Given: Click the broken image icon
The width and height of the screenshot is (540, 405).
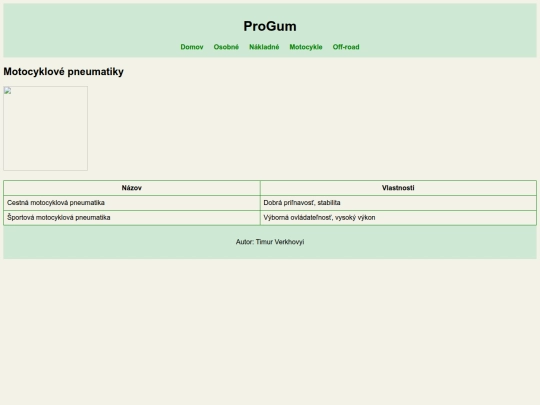Looking at the screenshot, I should tap(8, 91).
